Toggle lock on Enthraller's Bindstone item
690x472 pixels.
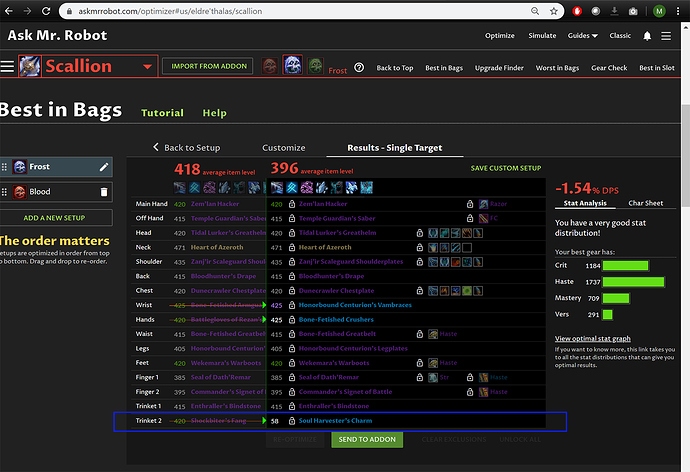pos(292,406)
